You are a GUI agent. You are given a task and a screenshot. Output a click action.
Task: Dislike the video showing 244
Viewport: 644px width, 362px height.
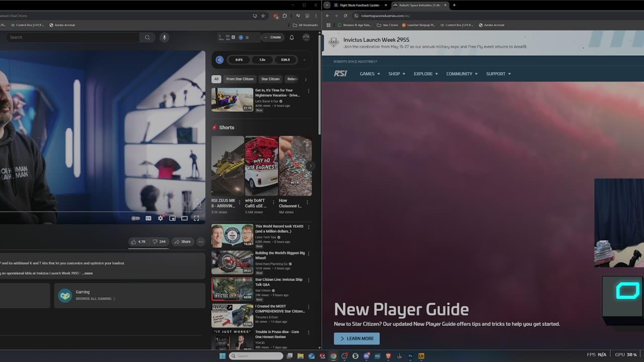click(159, 242)
